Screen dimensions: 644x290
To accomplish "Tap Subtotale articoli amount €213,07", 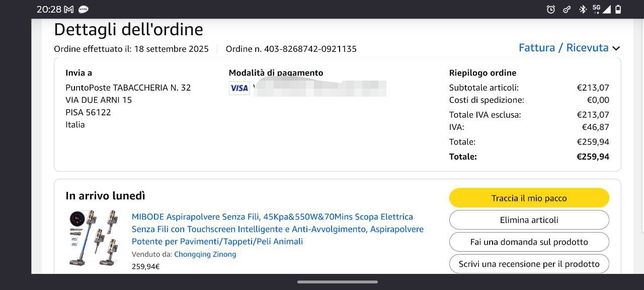I will (593, 88).
